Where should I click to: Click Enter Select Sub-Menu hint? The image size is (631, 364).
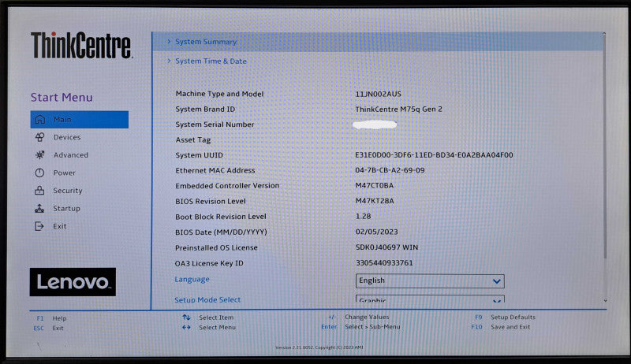coord(360,327)
